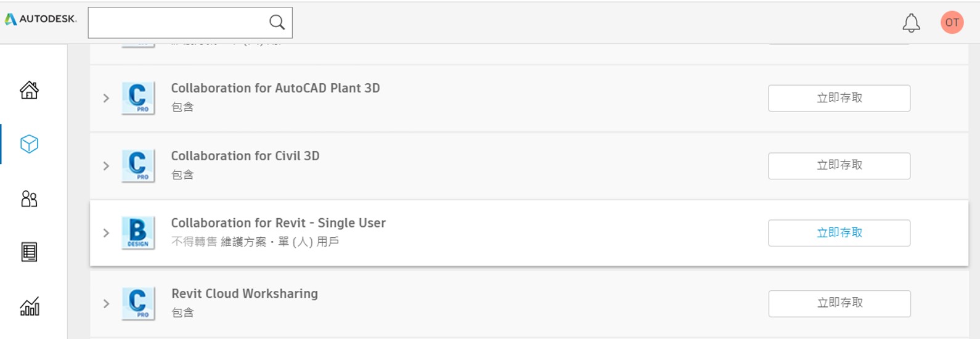Click 立即存取 for Collaboration for Revit
The height and width of the screenshot is (339, 980).
[839, 233]
